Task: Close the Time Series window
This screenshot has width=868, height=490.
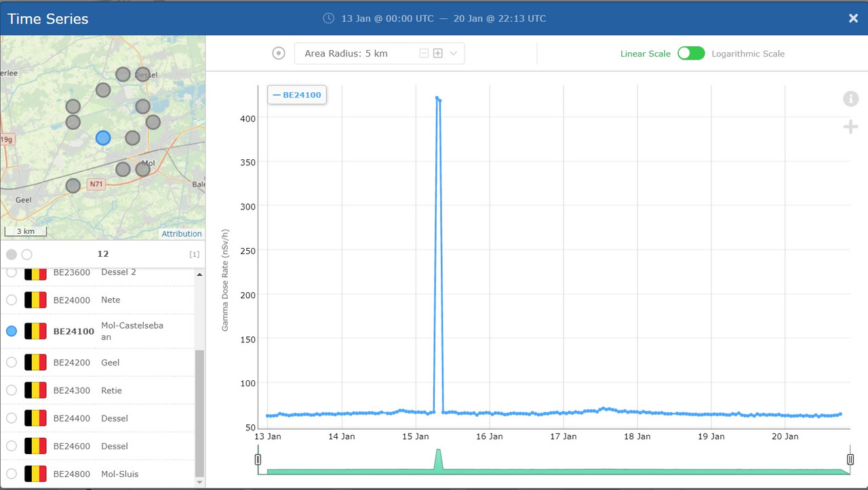Action: pos(854,18)
